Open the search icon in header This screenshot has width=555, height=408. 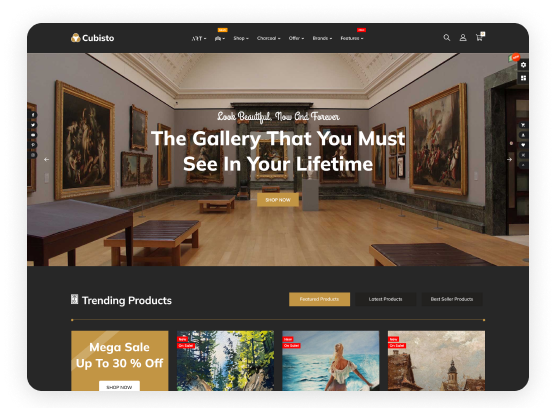[447, 38]
